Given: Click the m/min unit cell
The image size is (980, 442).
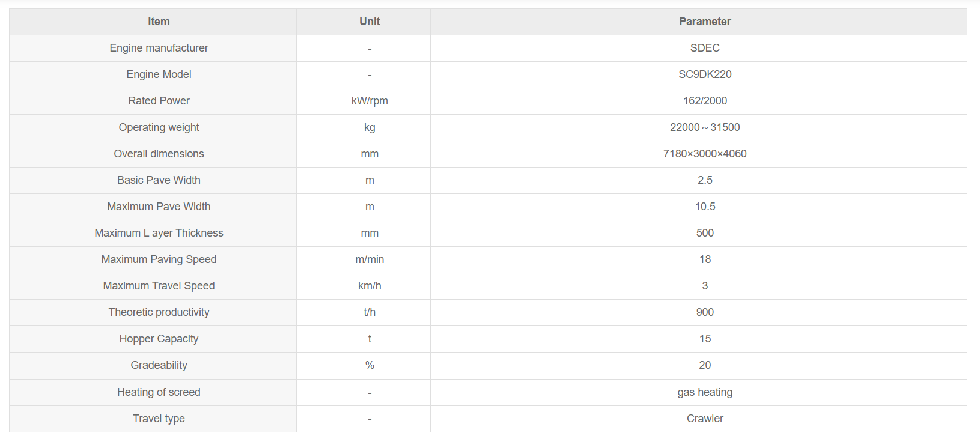Looking at the screenshot, I should point(370,259).
